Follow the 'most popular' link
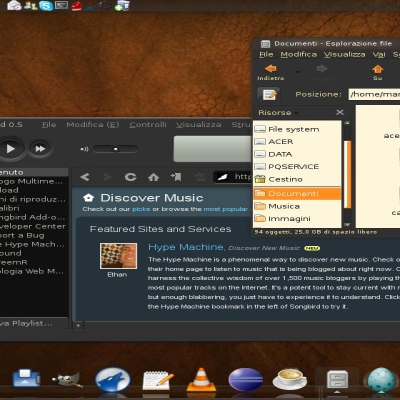Image resolution: width=400 pixels, height=400 pixels. click(225, 209)
